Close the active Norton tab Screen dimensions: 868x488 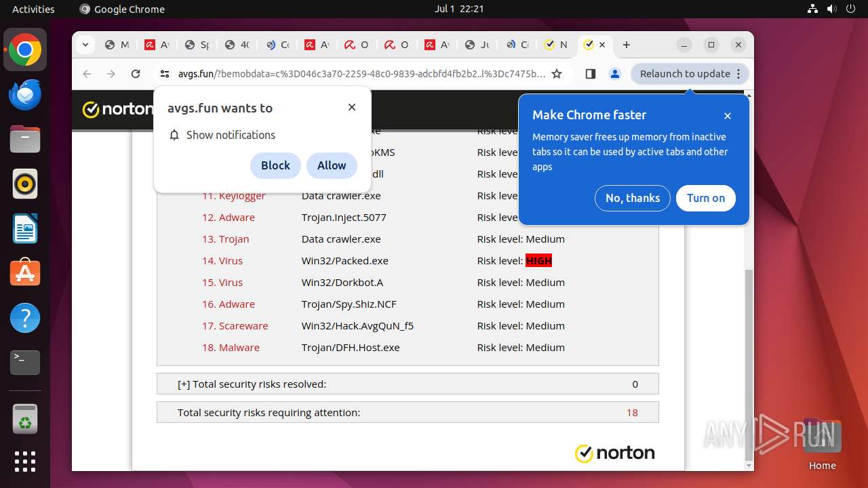click(602, 45)
